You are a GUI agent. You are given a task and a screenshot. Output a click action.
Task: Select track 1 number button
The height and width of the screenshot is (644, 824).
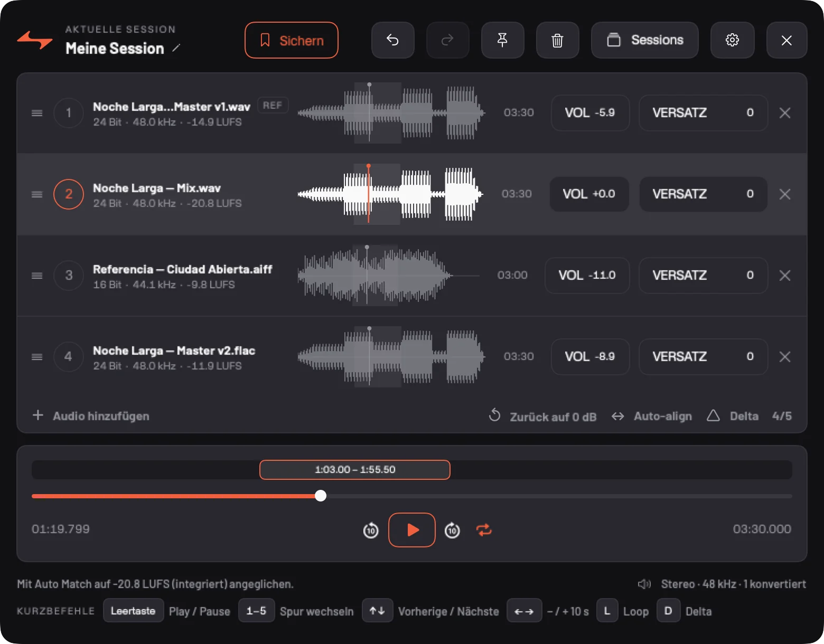(69, 113)
